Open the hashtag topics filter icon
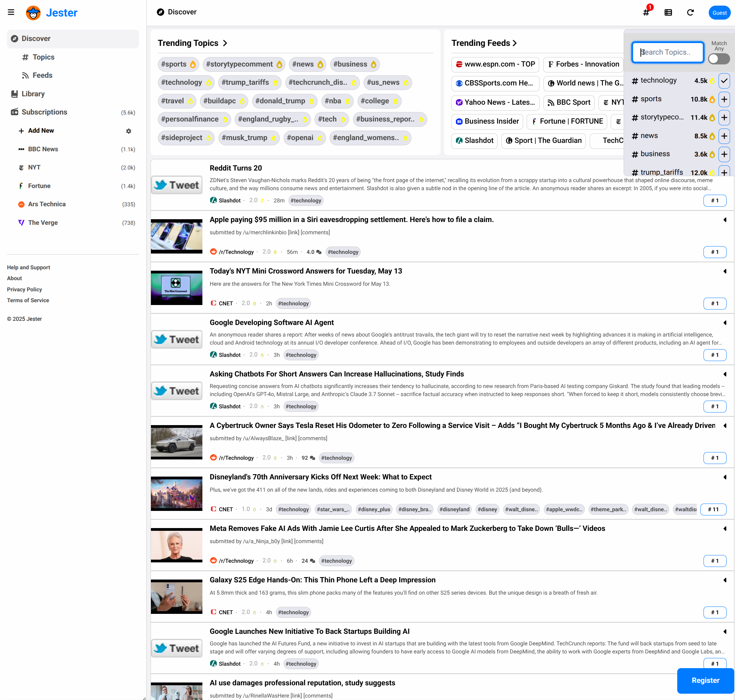Viewport: 735px width, 700px height. point(646,12)
